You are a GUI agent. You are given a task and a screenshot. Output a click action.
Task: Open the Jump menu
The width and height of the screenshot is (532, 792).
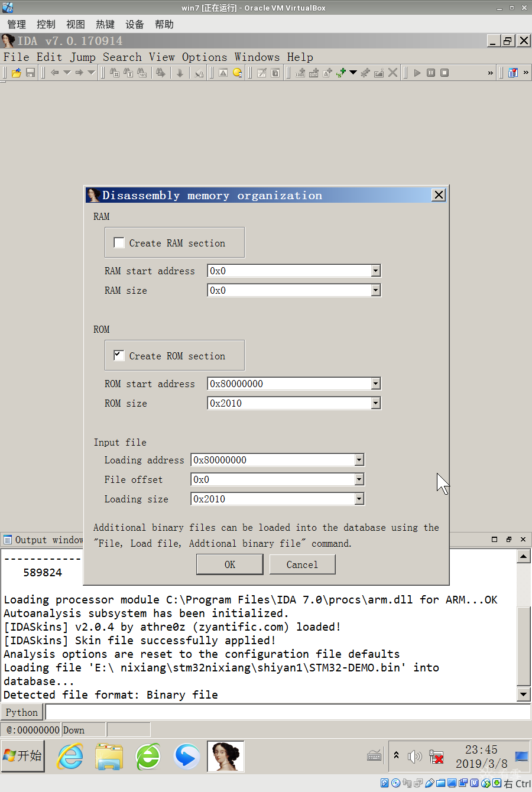(83, 57)
